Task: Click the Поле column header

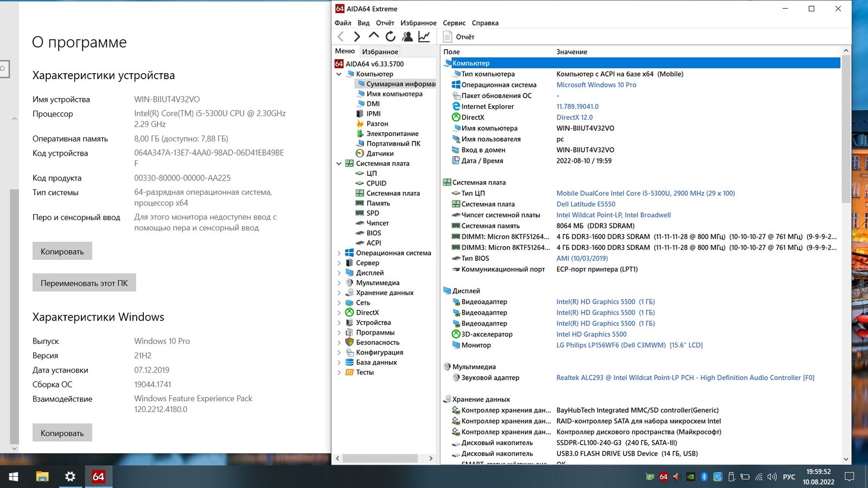Action: coord(497,52)
